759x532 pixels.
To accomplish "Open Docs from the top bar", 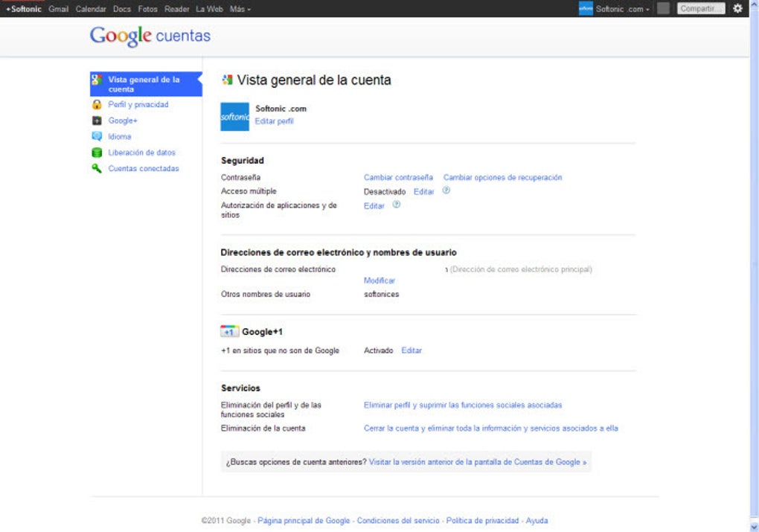I will pos(122,9).
